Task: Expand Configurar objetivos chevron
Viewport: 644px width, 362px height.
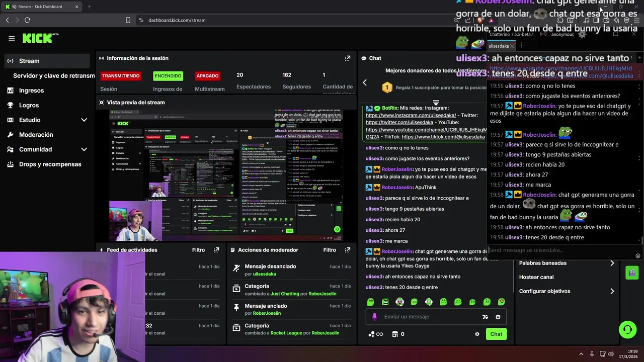Action: pyautogui.click(x=612, y=291)
